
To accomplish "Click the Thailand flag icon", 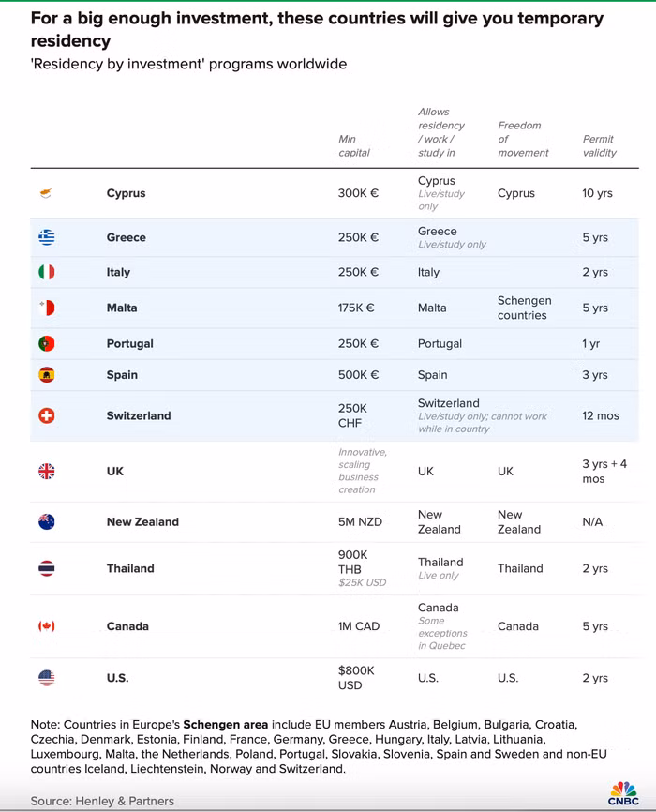I will pos(46,568).
